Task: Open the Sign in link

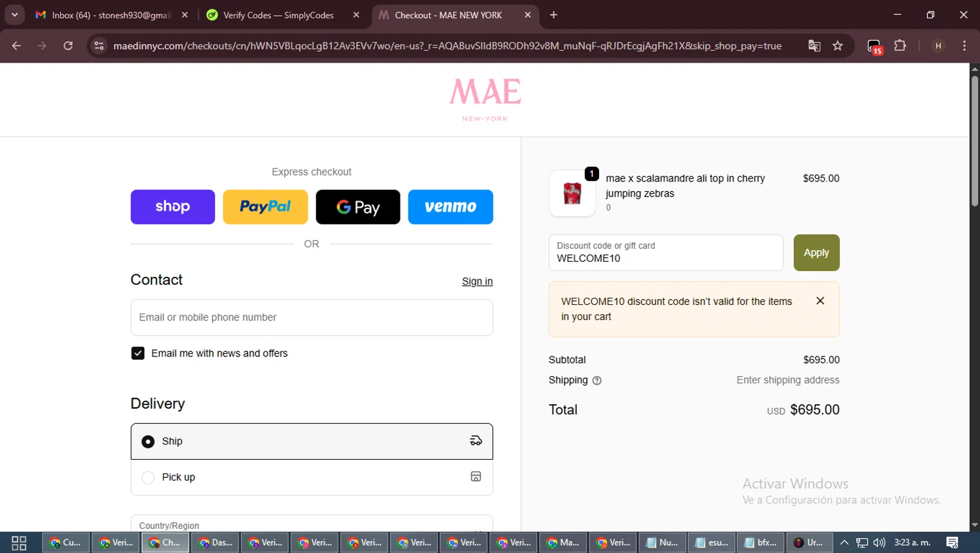Action: pos(477,281)
